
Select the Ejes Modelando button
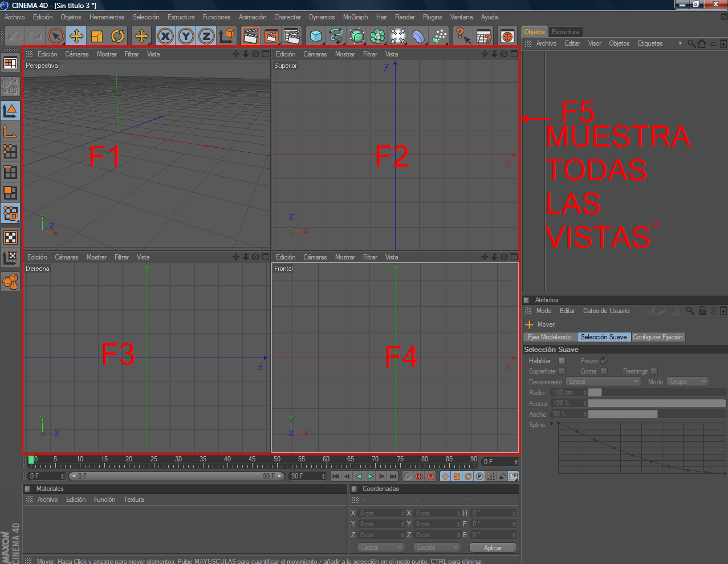(x=549, y=336)
